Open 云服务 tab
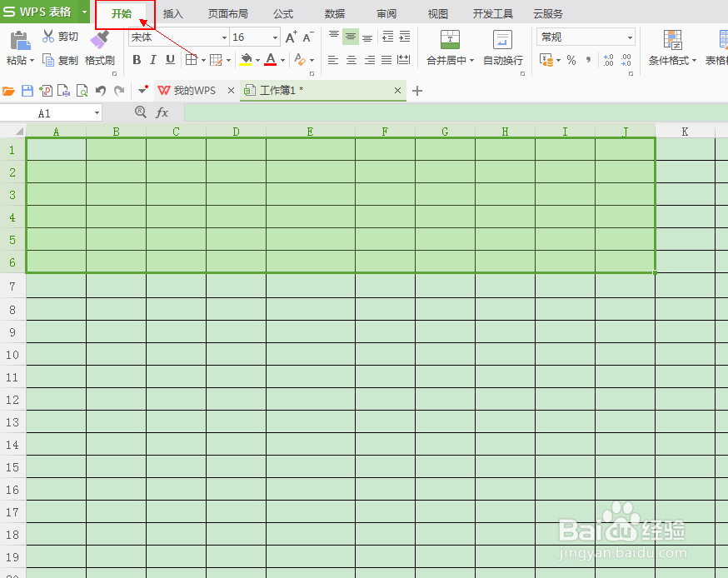Image resolution: width=728 pixels, height=578 pixels. [x=548, y=14]
